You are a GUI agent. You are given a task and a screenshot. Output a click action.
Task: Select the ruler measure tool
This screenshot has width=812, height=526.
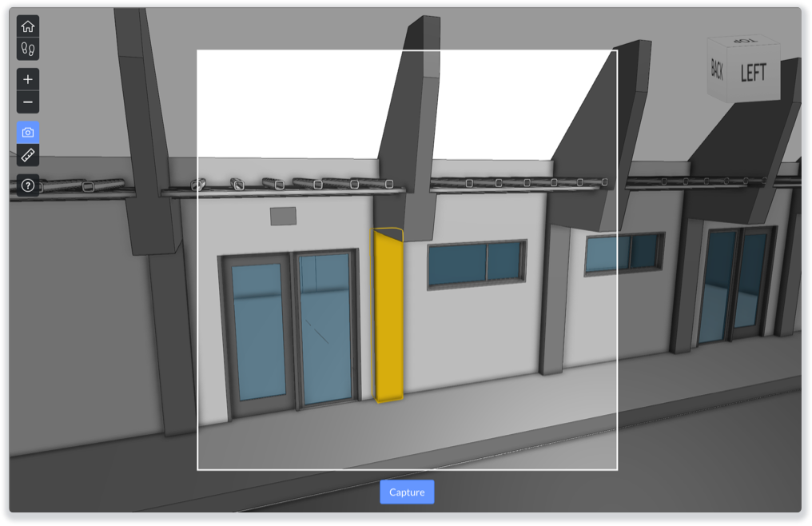(28, 155)
